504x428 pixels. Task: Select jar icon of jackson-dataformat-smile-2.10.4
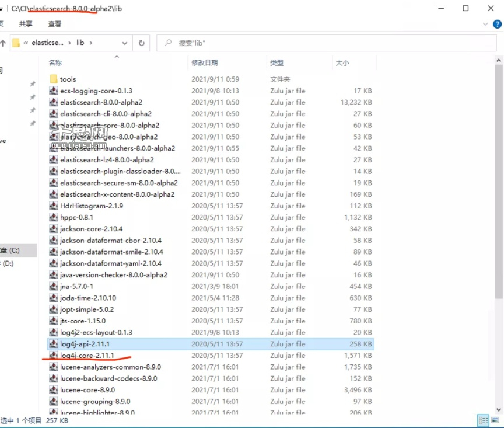coord(54,252)
